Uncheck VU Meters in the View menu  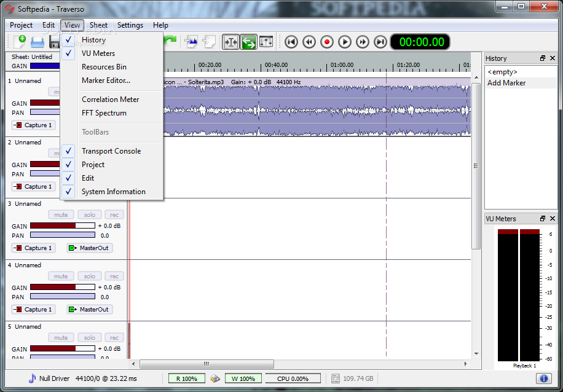[112, 53]
